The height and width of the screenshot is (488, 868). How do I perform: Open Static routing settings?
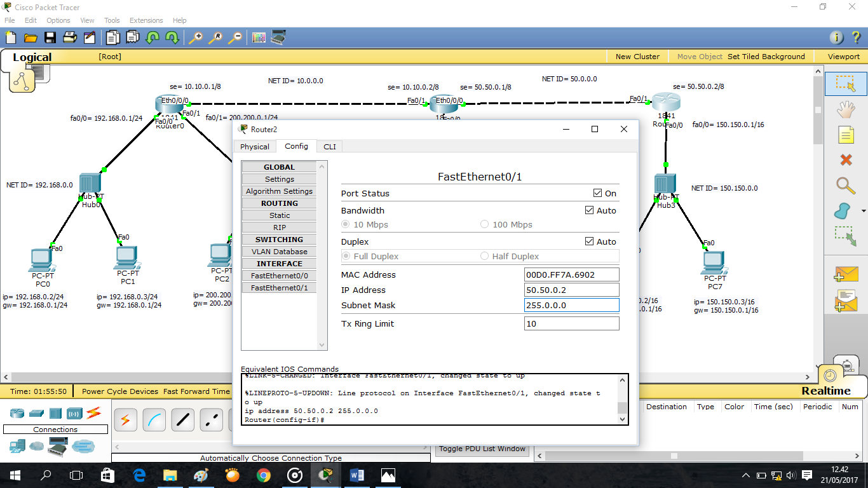[280, 215]
